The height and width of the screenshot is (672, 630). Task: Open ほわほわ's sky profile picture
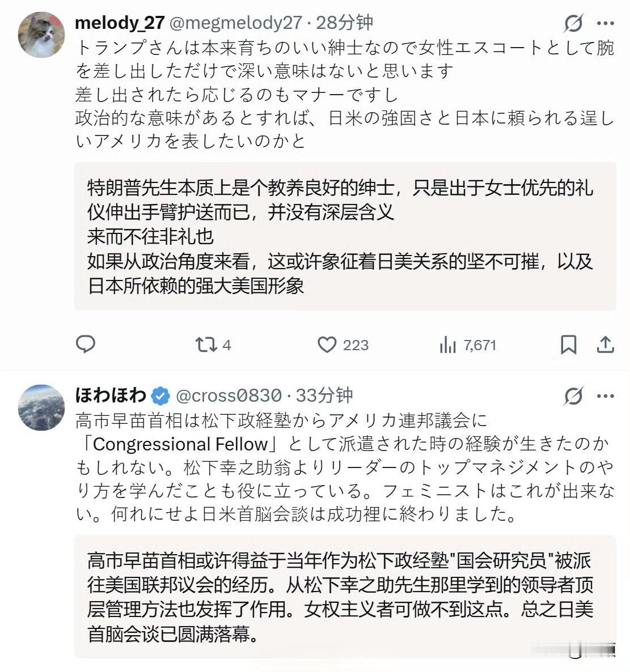pos(41,408)
